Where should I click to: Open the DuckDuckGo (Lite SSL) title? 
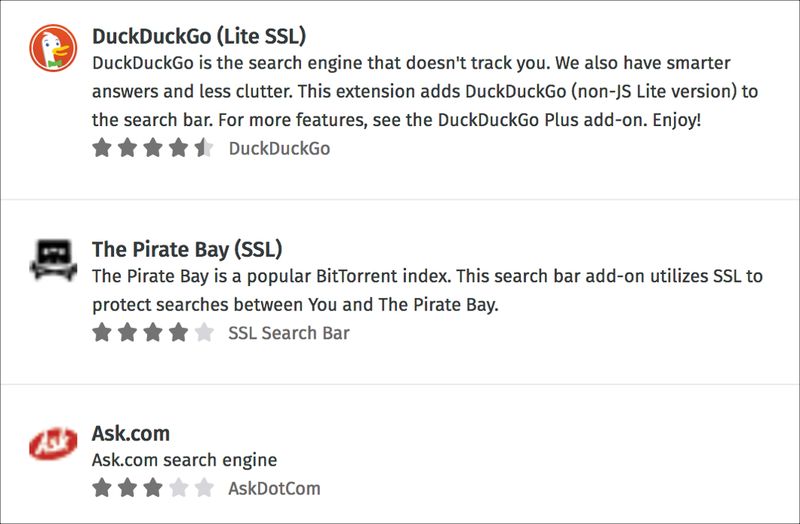tap(199, 36)
